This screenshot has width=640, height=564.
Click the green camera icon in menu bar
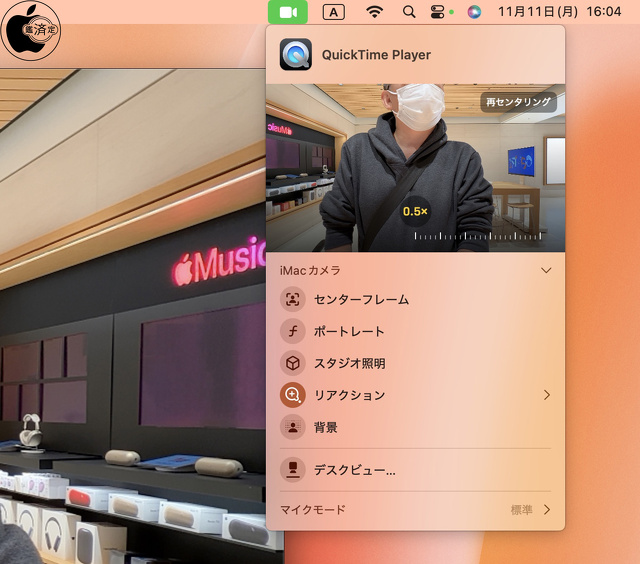click(287, 12)
